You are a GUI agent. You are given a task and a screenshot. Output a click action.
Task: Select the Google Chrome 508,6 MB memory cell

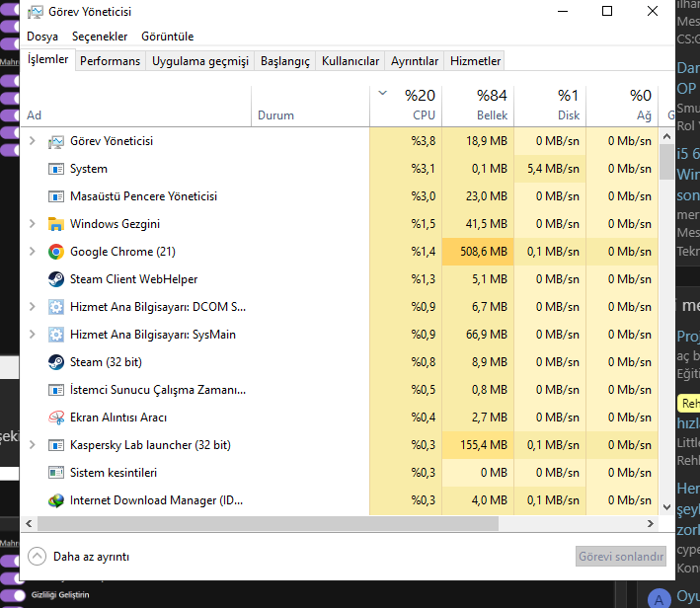(x=478, y=252)
